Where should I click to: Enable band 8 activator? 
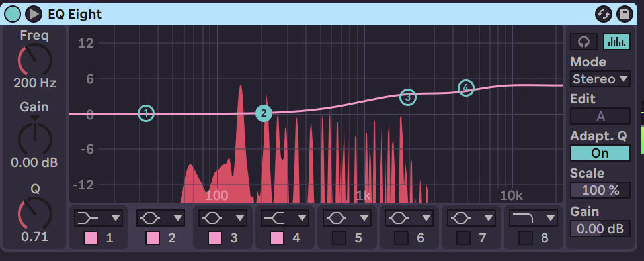click(x=525, y=238)
